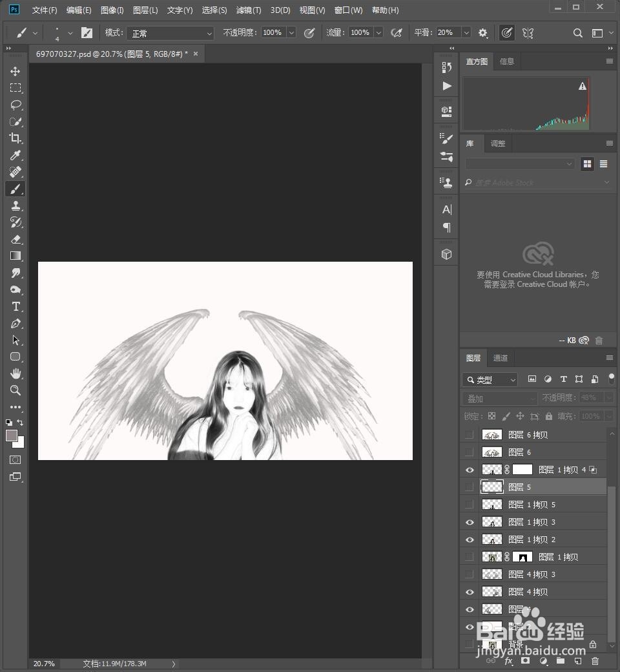Show the 图层 6 layer
Screen dimensions: 620x672
point(470,452)
